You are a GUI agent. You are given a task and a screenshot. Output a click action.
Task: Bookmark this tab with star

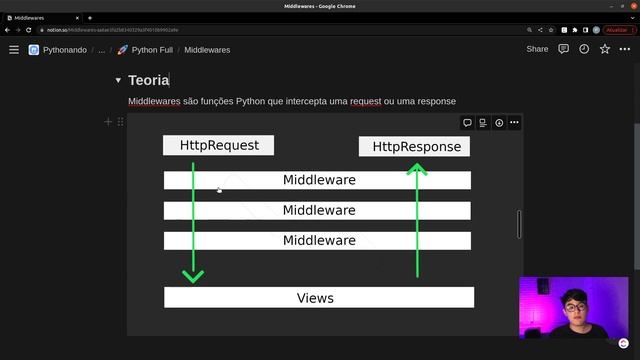(x=551, y=30)
